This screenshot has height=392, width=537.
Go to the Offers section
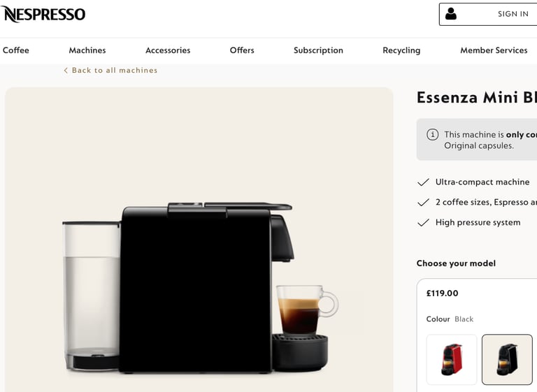tap(242, 50)
